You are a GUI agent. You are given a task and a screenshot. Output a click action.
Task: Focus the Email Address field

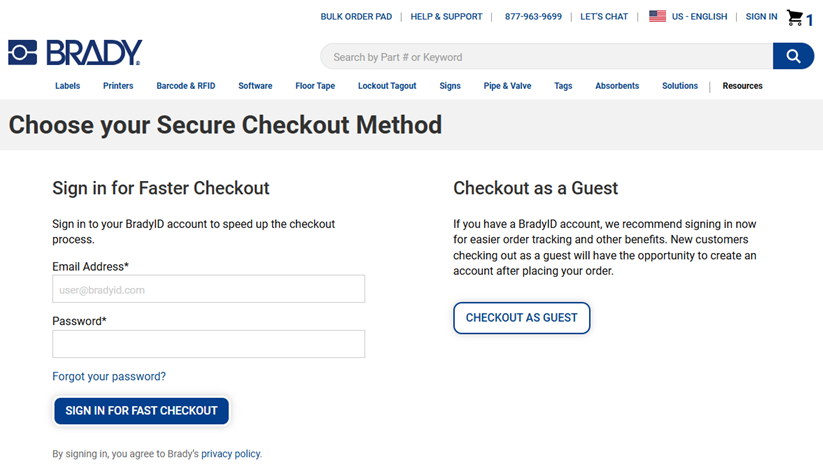click(208, 289)
